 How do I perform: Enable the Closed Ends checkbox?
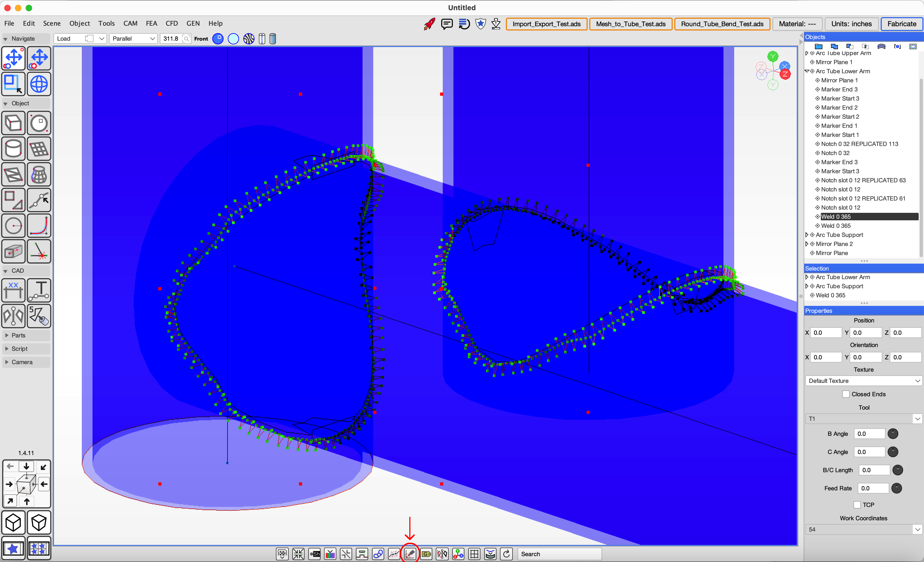[x=846, y=394]
